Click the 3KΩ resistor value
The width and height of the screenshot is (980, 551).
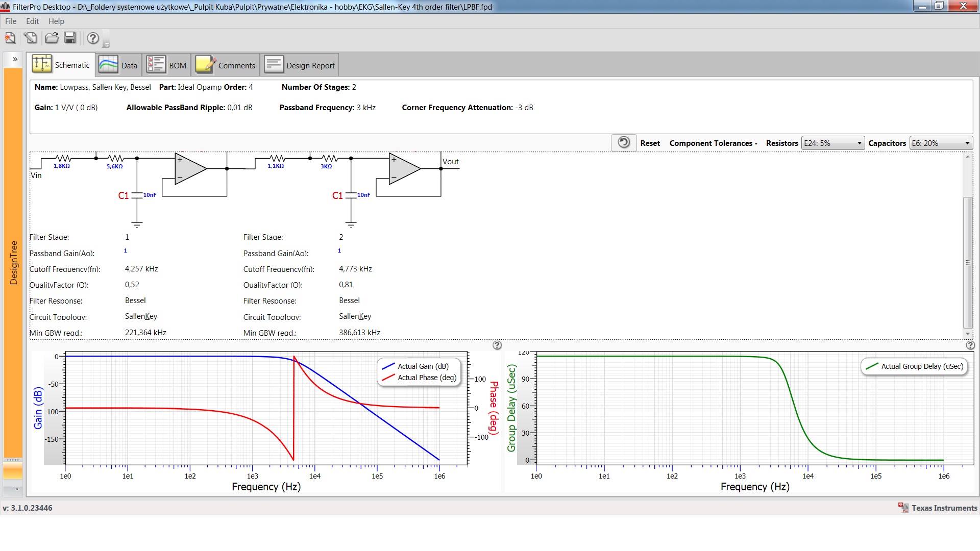point(326,166)
